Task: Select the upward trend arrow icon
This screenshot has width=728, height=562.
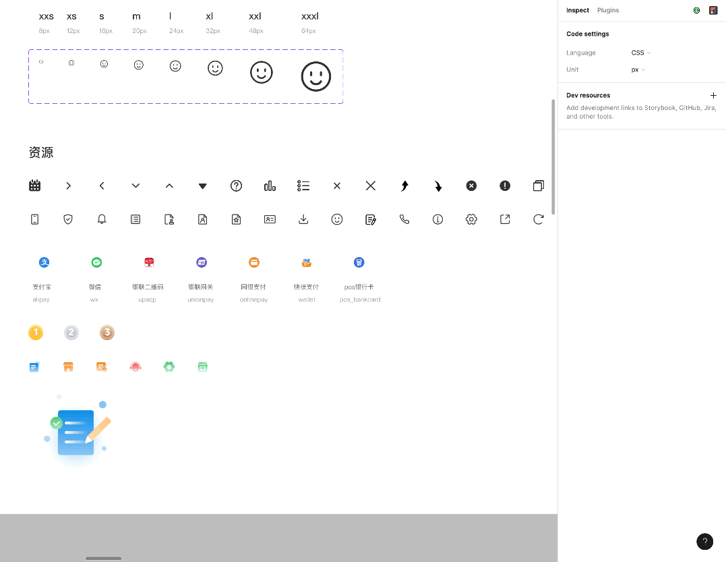Action: pos(404,186)
